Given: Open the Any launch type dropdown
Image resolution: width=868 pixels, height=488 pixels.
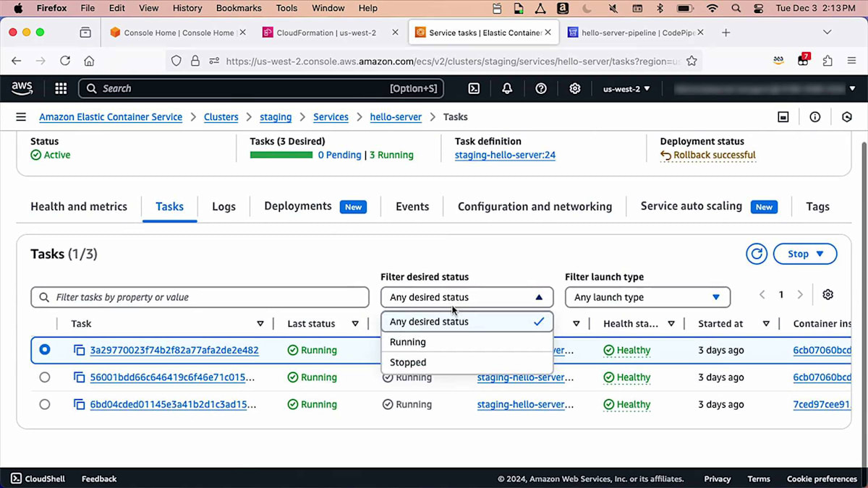Looking at the screenshot, I should tap(647, 297).
